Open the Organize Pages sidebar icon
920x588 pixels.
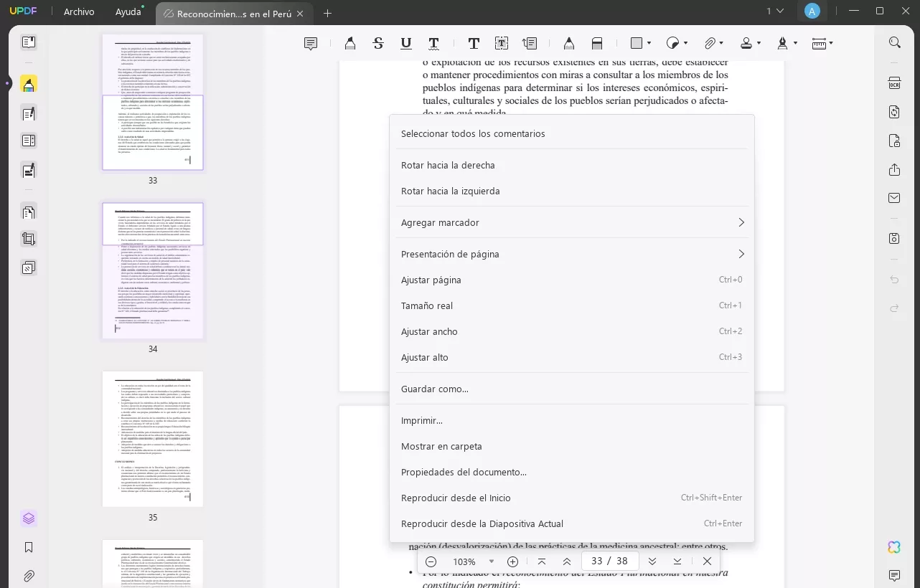point(29,212)
